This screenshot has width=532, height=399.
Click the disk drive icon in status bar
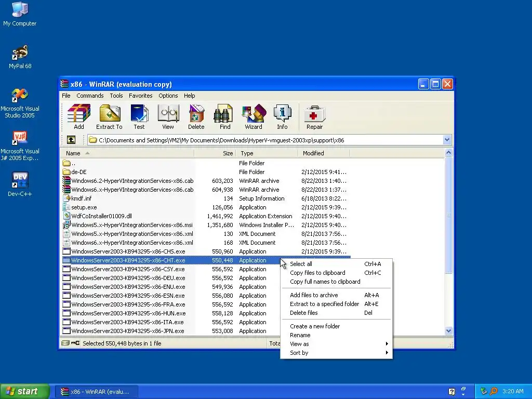(65, 343)
